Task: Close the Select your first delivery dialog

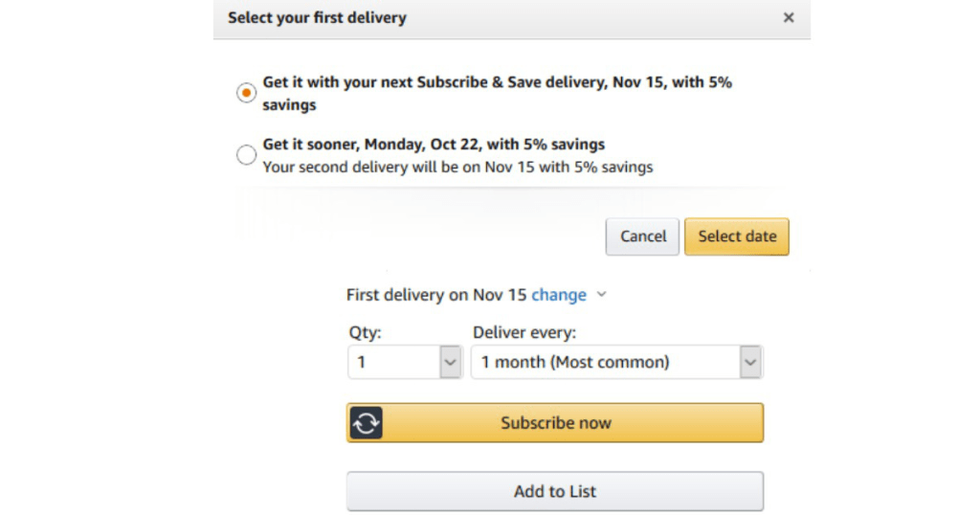Action: (x=789, y=17)
